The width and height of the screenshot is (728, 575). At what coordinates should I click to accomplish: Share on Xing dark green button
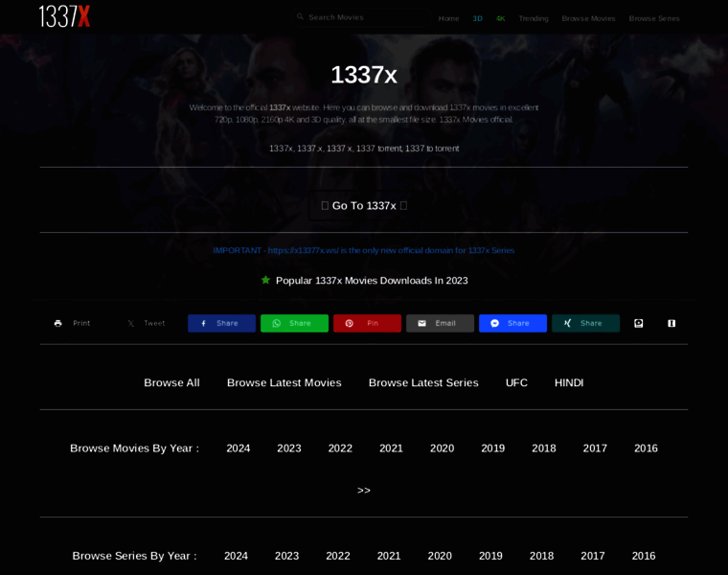pyautogui.click(x=585, y=323)
